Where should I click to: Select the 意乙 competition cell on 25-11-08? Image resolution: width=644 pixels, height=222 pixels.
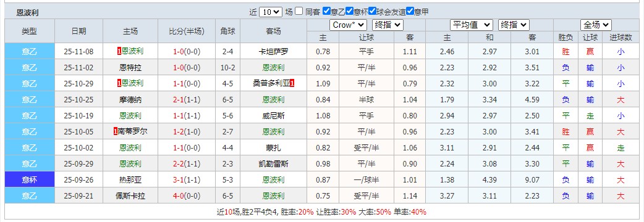(x=30, y=52)
